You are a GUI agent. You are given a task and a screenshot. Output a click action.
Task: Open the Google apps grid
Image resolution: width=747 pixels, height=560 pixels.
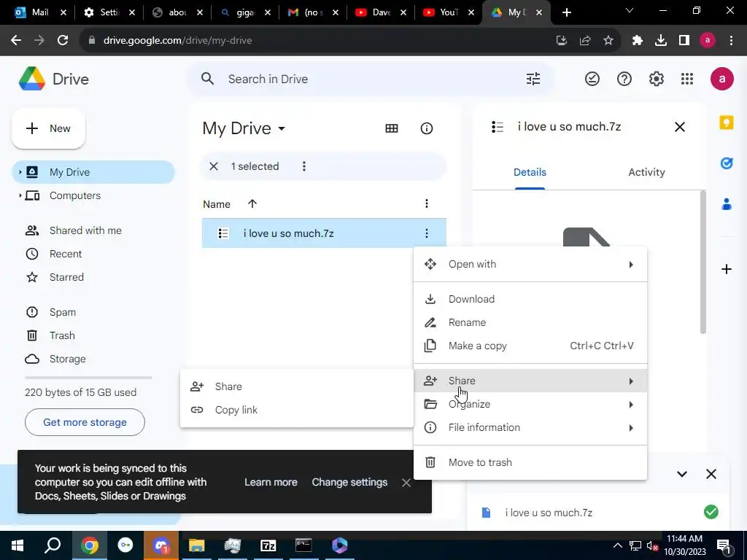(x=687, y=79)
